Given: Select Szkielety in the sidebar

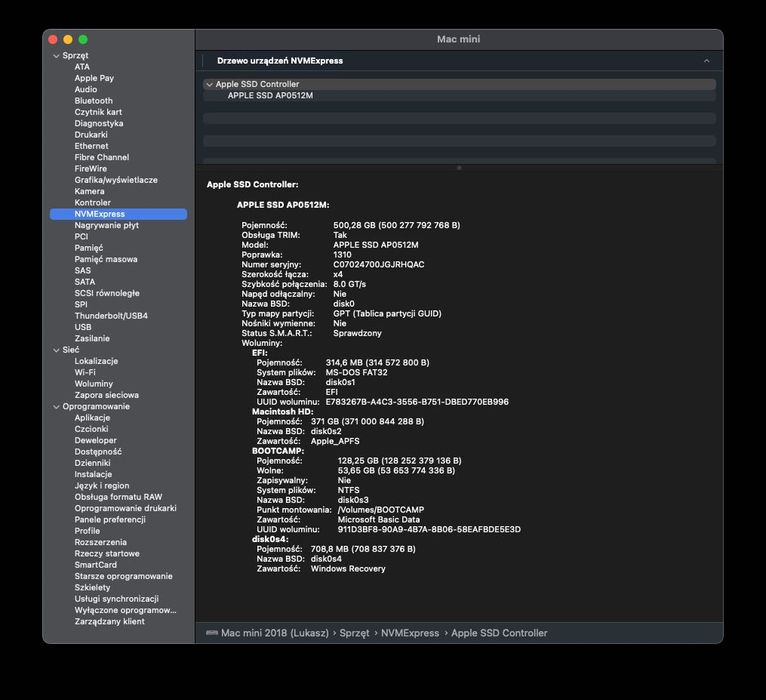Looking at the screenshot, I should [x=92, y=588].
